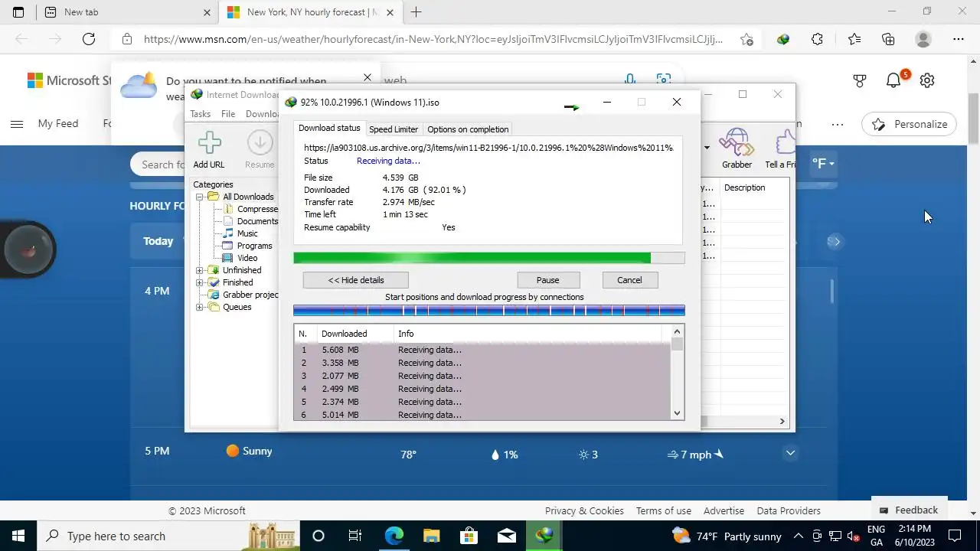Open Edge Extensions puzzle icon
Image resolution: width=980 pixels, height=551 pixels.
point(817,39)
